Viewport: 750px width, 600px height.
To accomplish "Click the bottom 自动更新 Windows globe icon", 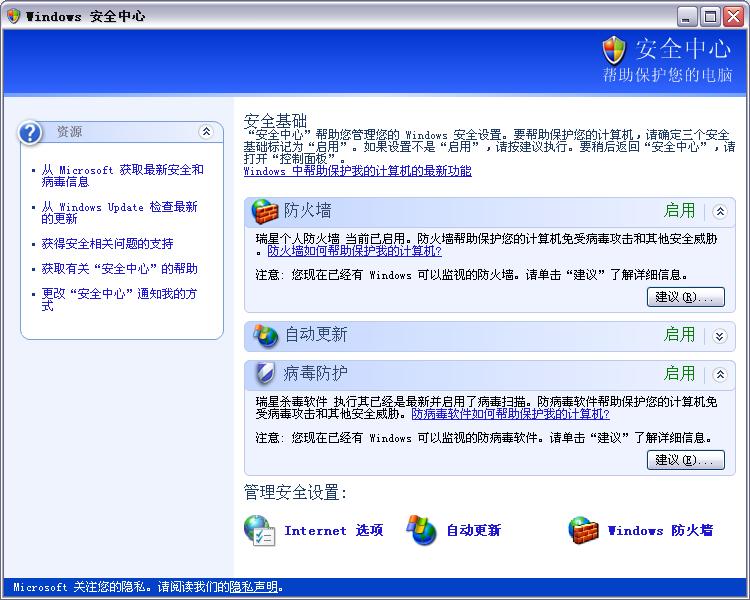I will pyautogui.click(x=421, y=530).
